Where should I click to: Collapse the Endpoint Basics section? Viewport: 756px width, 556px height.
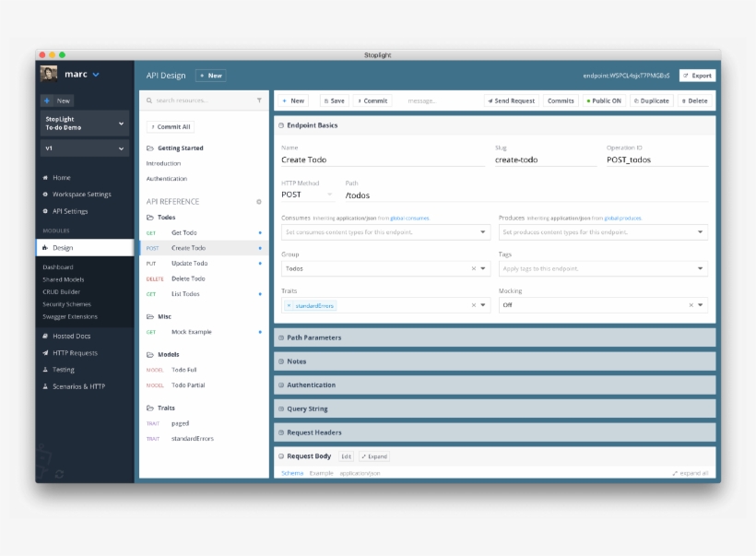(280, 125)
